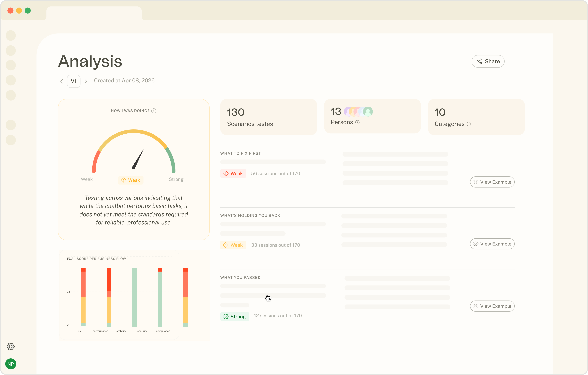Click the Persons info icon
Viewport: 588px width, 375px height.
pyautogui.click(x=357, y=122)
